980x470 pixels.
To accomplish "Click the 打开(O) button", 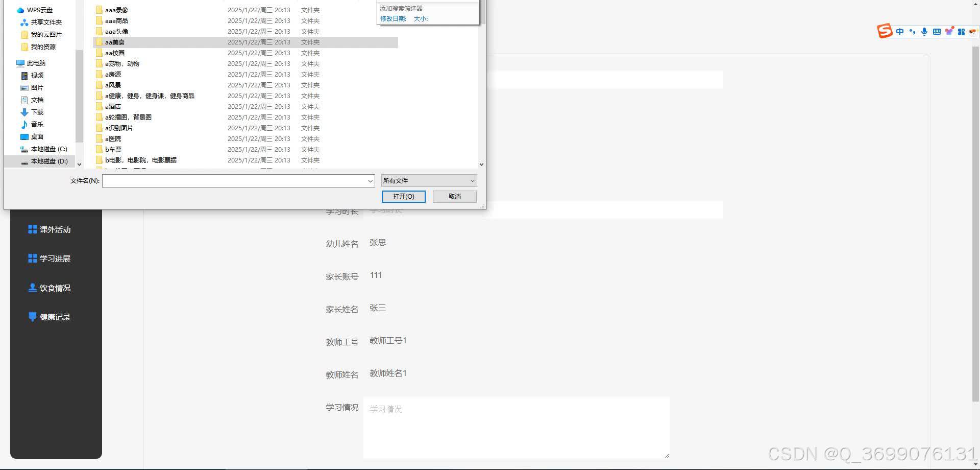I will click(x=403, y=197).
